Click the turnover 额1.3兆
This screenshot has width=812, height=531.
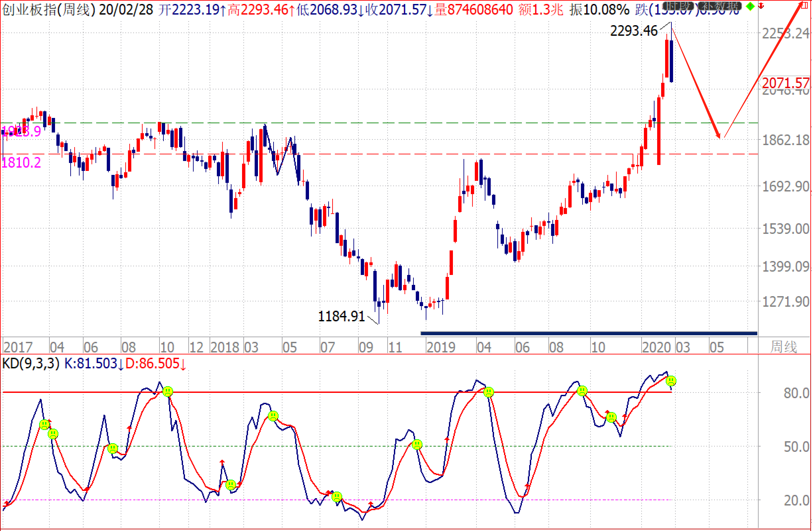tap(541, 10)
